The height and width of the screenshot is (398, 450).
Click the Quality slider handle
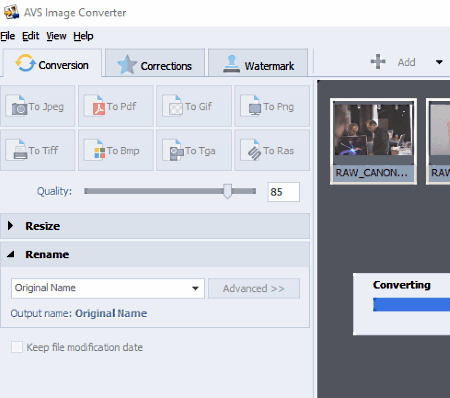click(227, 191)
